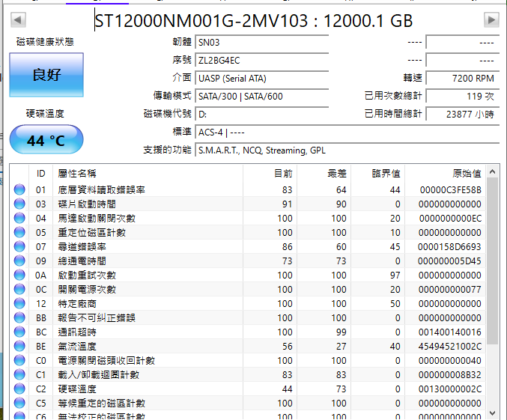Select the standard field ACS-4
Image resolution: width=507 pixels, height=420 pixels.
click(x=347, y=133)
